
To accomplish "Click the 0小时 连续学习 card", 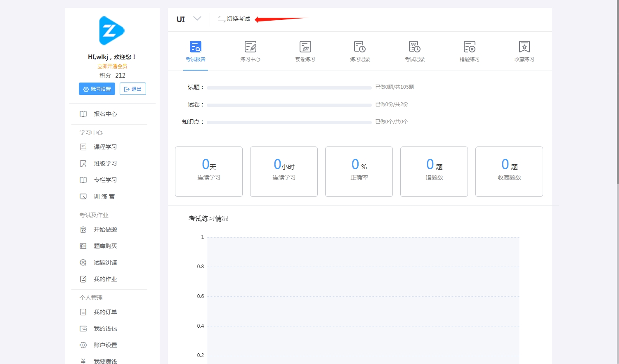I will 284,172.
